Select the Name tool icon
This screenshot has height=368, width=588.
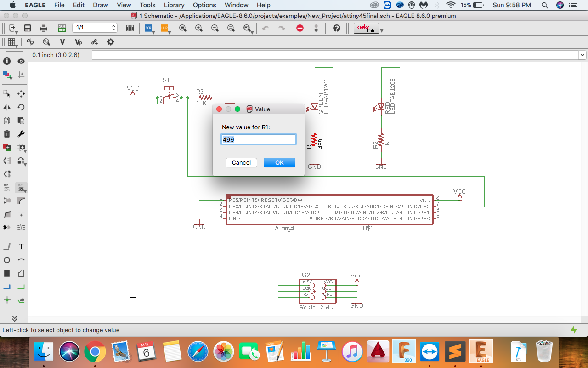pos(7,187)
